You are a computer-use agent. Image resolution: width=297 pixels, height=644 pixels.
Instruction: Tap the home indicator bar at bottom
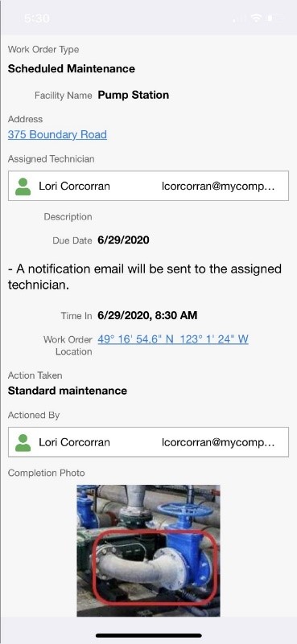coord(149,636)
